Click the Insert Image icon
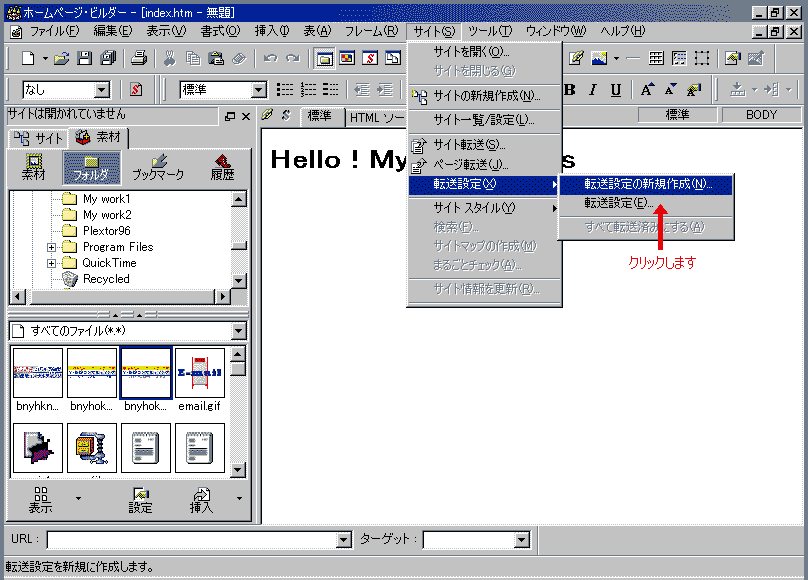This screenshot has width=808, height=580. (x=600, y=59)
